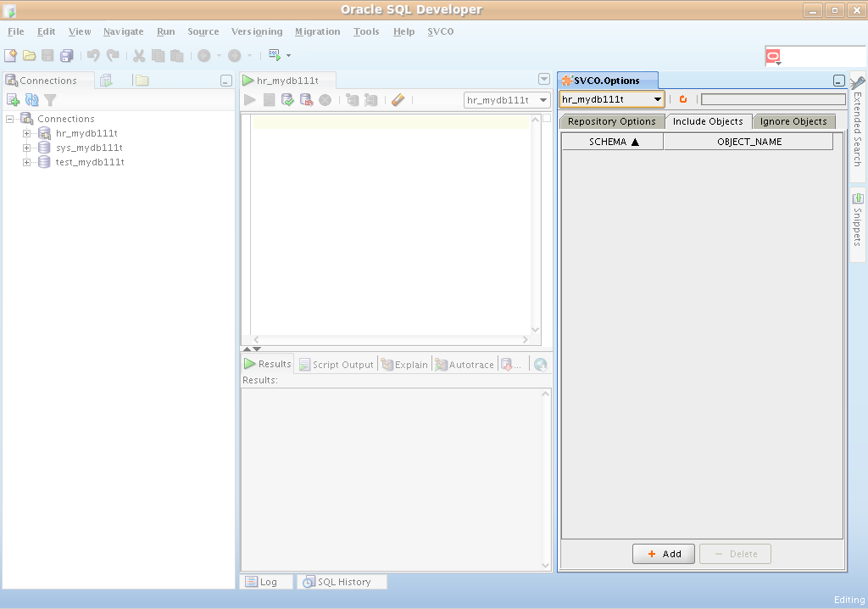Viewport: 868px width, 609px height.
Task: Expand the hr_mydb111t connection node
Action: (27, 133)
